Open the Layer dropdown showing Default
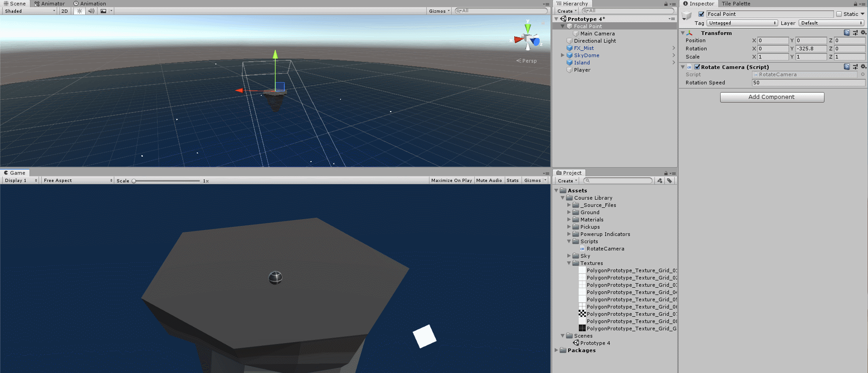The width and height of the screenshot is (868, 373). point(831,23)
